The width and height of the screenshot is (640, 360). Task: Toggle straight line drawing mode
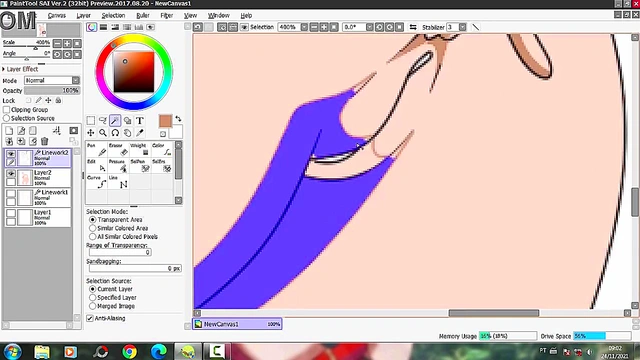476,27
